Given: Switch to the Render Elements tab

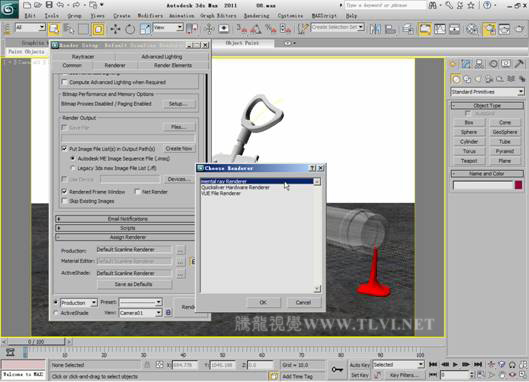Looking at the screenshot, I should (x=173, y=65).
